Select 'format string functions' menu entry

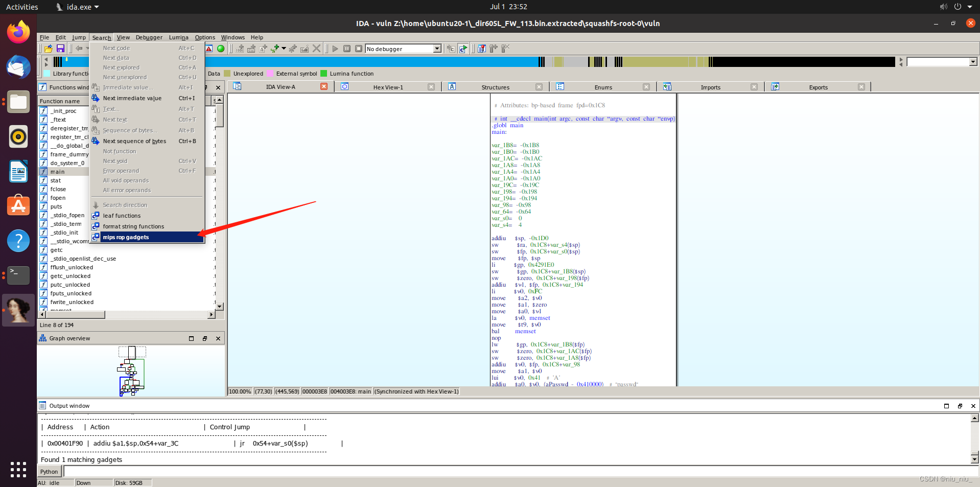pos(147,226)
